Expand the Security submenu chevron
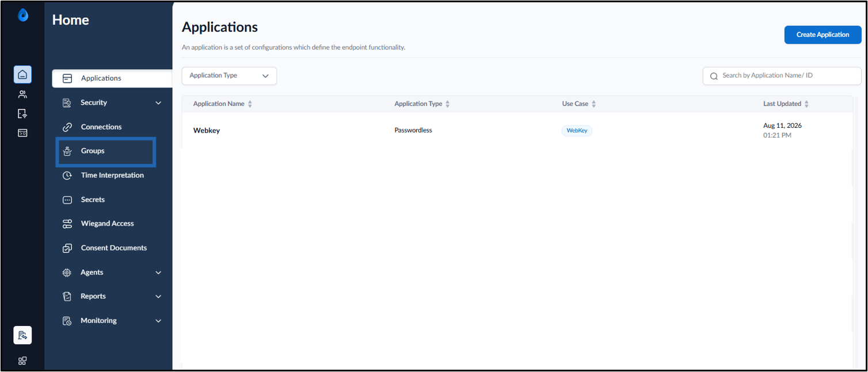This screenshot has width=868, height=372. (x=158, y=103)
